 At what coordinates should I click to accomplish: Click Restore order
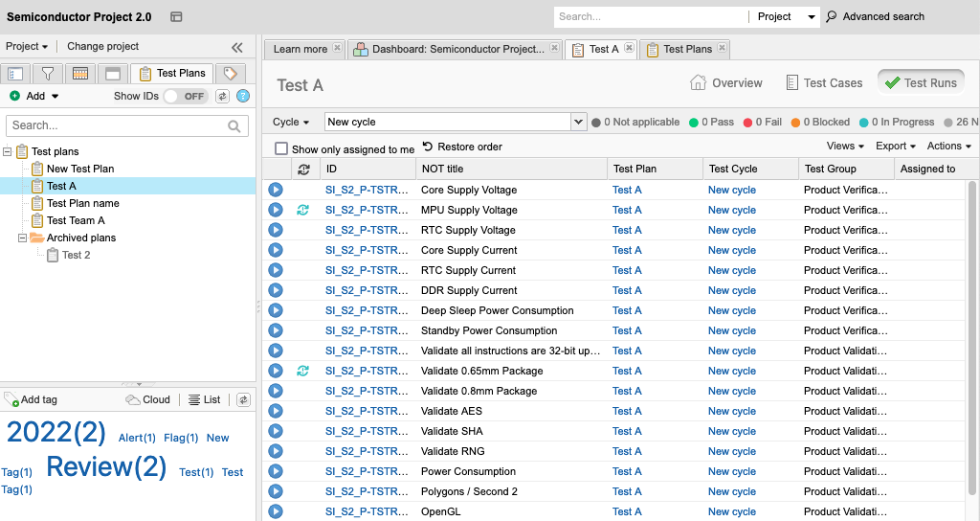462,147
